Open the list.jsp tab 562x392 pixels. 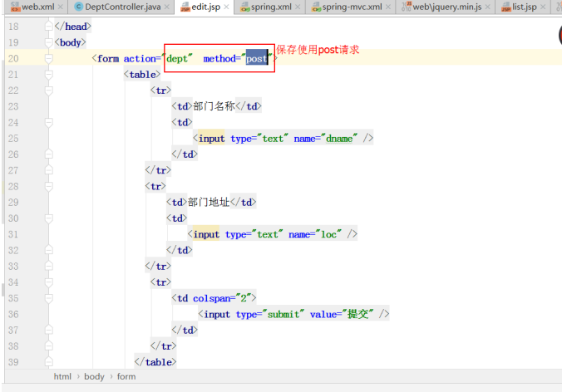[x=525, y=7]
